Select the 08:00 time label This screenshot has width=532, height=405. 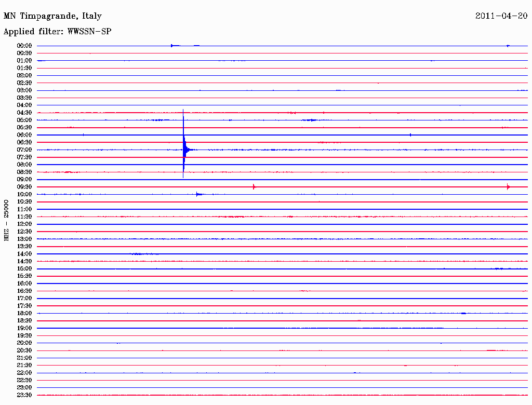24,165
